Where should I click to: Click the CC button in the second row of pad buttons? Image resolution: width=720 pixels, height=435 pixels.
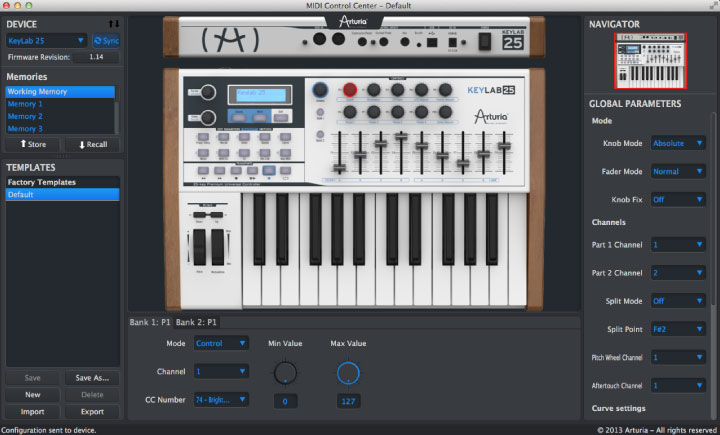pos(244,153)
